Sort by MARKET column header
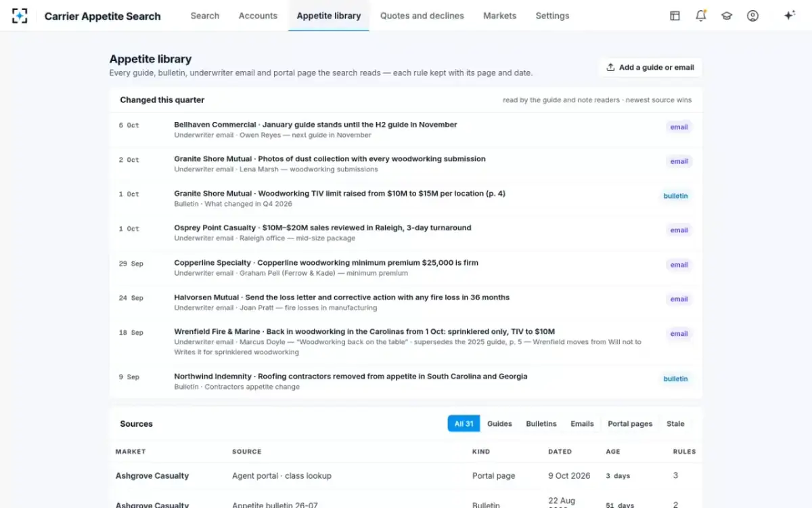Screen dimensions: 812x508 click(131, 452)
